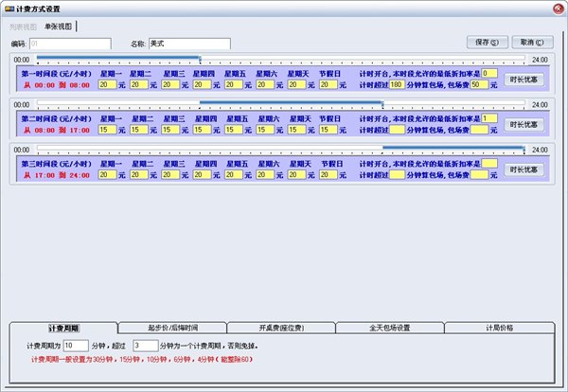Click third period 星期四 price field

coord(203,174)
